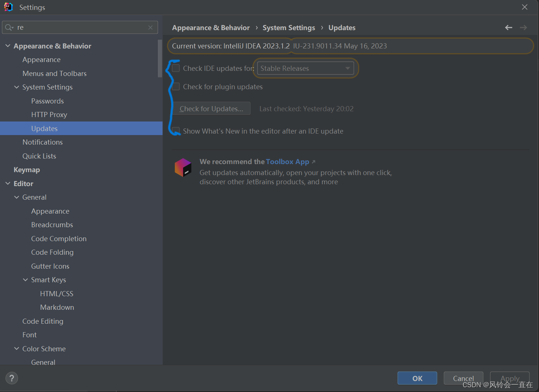The height and width of the screenshot is (392, 539).
Task: Select Markdown under Smart Keys
Action: click(57, 307)
